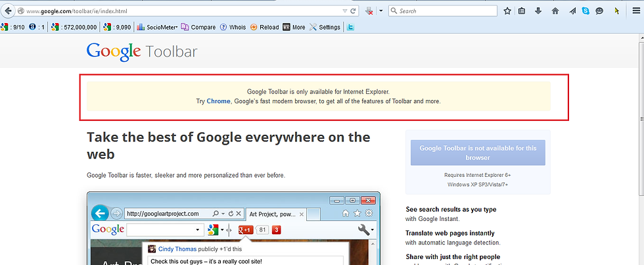Open the Whois lookup button
Screen dimensions: 644x265
pos(233,27)
